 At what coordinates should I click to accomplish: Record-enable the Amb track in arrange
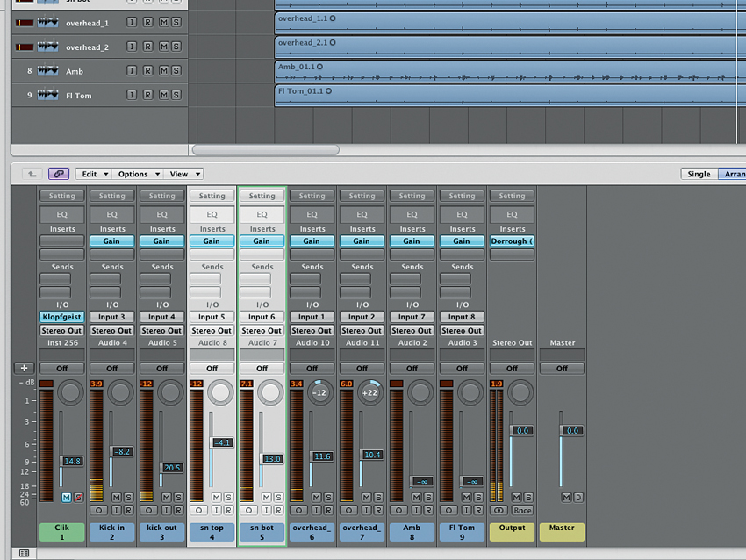pos(148,70)
